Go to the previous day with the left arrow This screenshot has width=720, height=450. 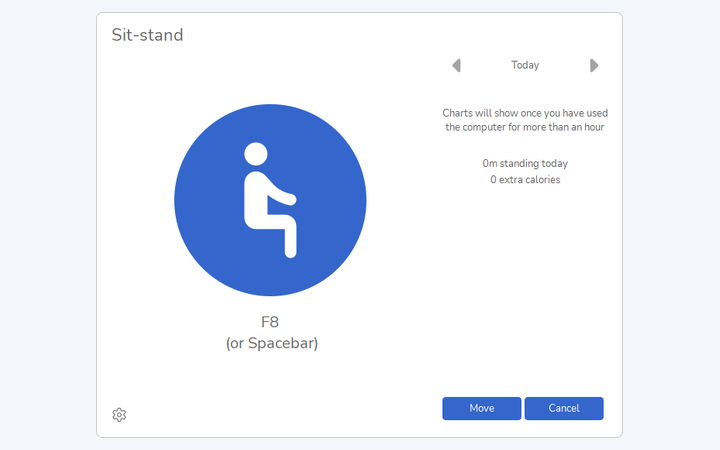(456, 65)
